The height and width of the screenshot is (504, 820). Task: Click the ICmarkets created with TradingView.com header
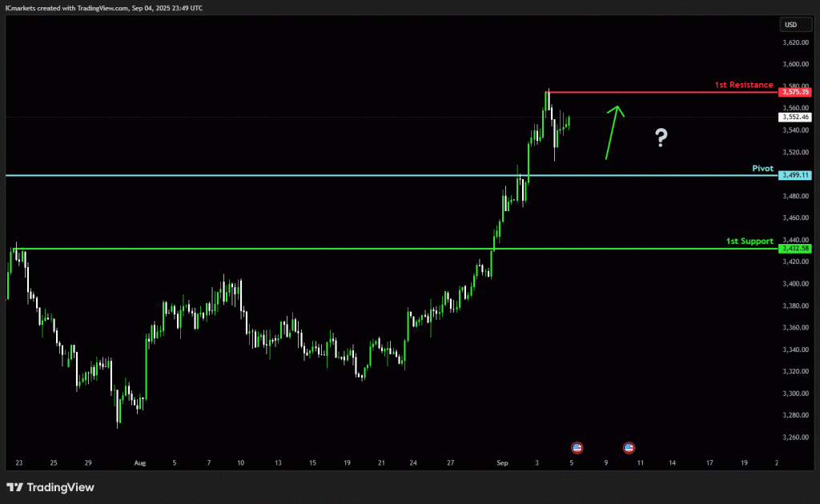pos(104,8)
